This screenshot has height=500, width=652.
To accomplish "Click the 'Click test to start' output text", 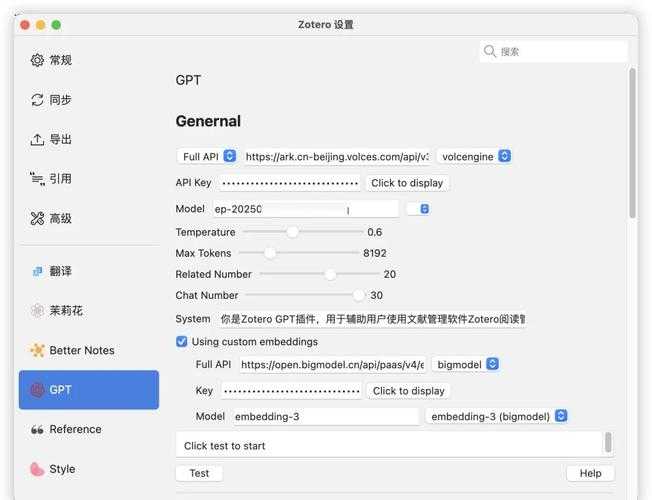I will [225, 446].
